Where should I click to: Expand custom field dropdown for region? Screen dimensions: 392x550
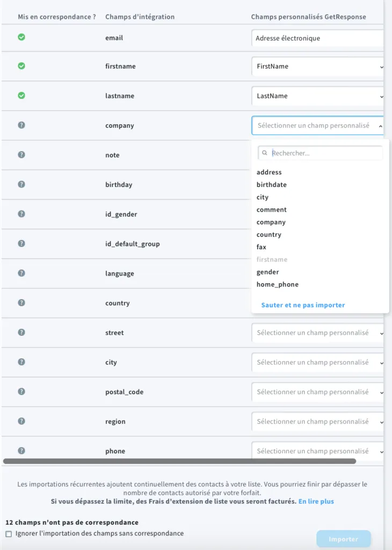tap(317, 421)
